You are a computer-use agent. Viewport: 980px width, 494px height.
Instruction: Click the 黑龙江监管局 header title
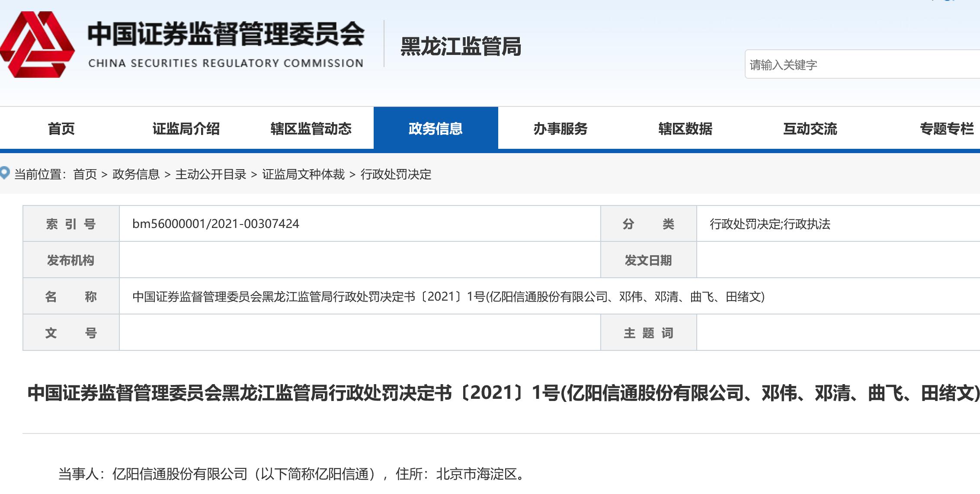[461, 47]
